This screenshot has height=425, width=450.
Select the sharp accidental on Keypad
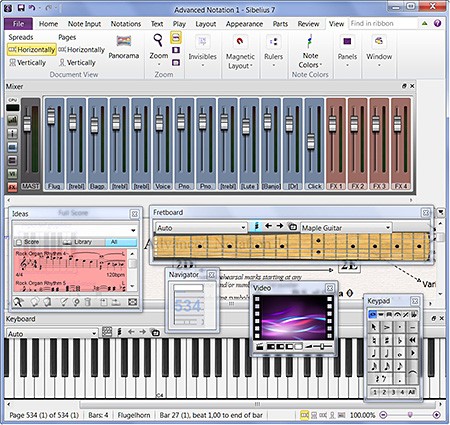pos(387,340)
